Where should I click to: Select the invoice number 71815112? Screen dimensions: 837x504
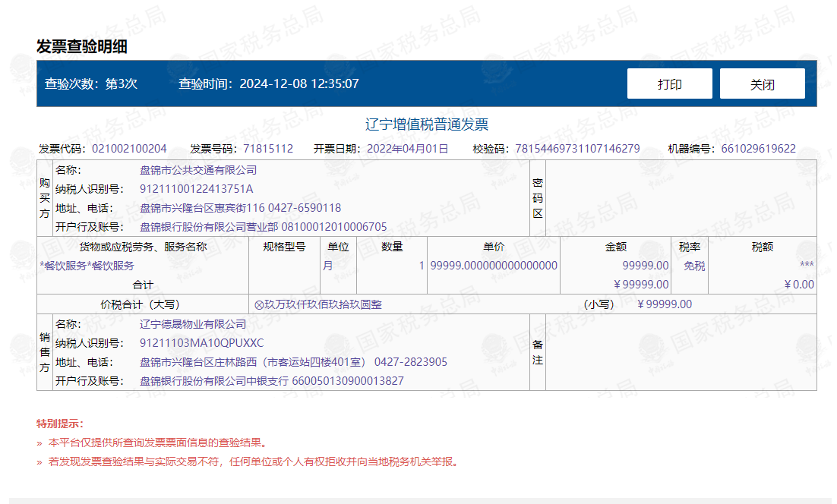click(x=269, y=149)
